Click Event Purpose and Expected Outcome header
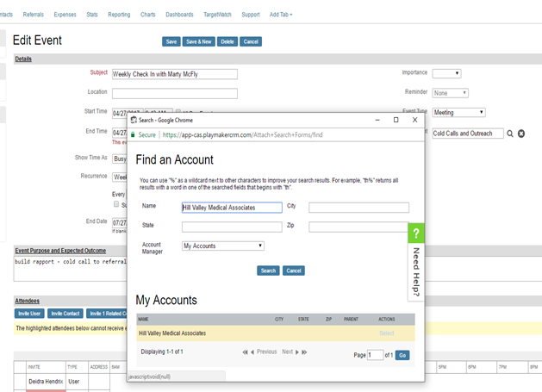Screen dimensions: 542x392 pyautogui.click(x=60, y=251)
